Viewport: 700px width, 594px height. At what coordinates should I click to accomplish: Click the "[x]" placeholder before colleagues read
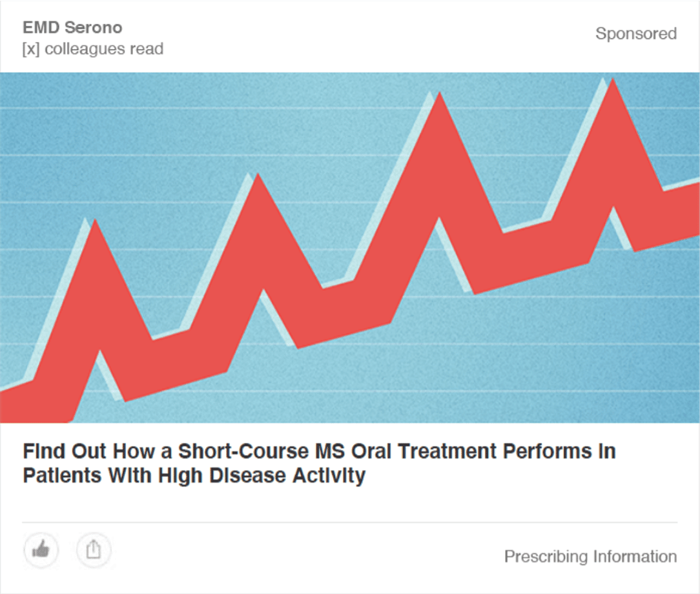pyautogui.click(x=30, y=49)
